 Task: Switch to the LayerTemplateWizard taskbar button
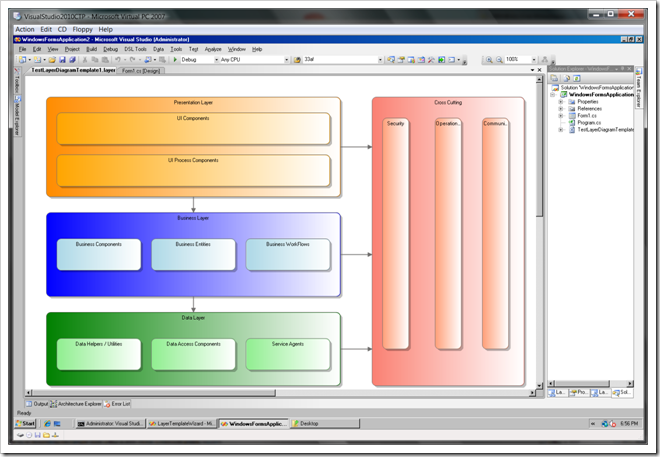click(x=182, y=424)
